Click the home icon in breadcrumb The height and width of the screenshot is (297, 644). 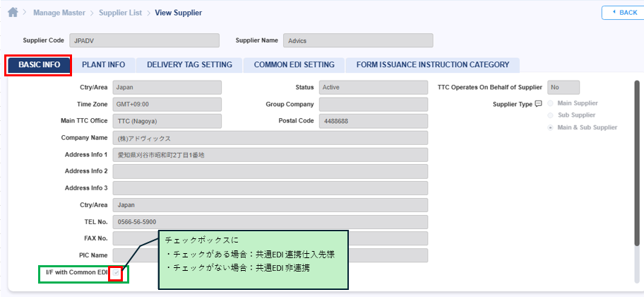click(x=13, y=13)
